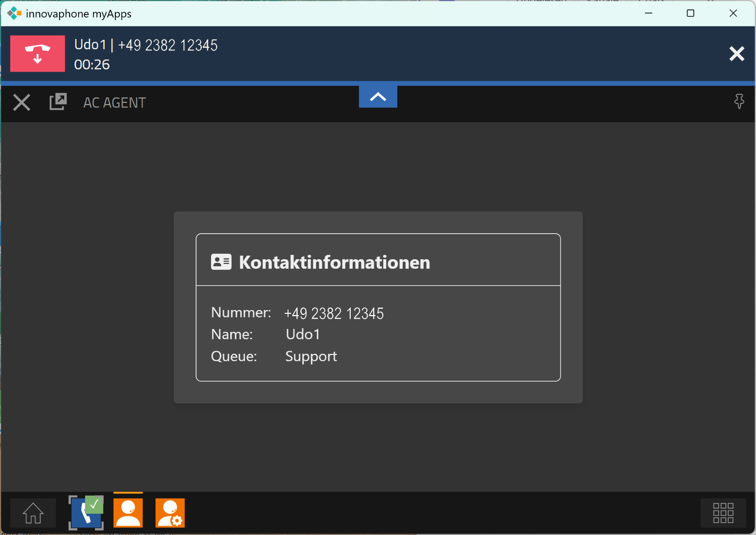Click the call duration timer
This screenshot has width=756, height=535.
click(92, 65)
